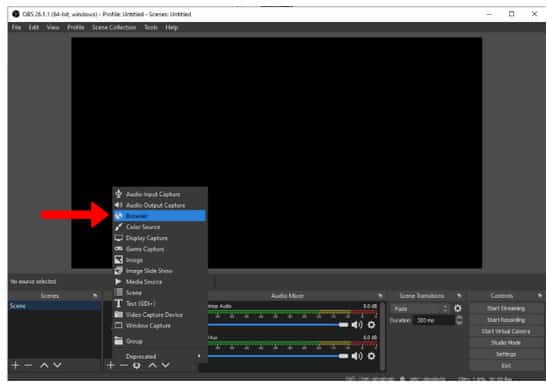Open transition properties gear icon
The width and height of the screenshot is (547, 387).
pos(458,308)
